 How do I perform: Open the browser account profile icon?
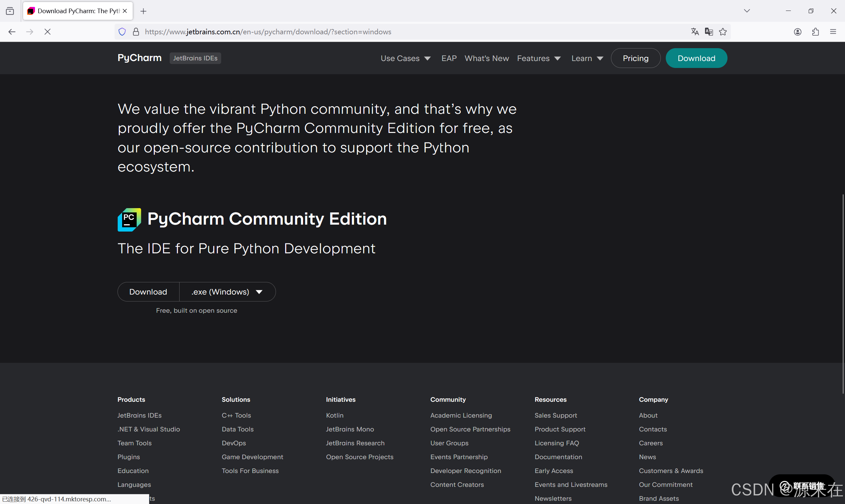[x=798, y=32]
